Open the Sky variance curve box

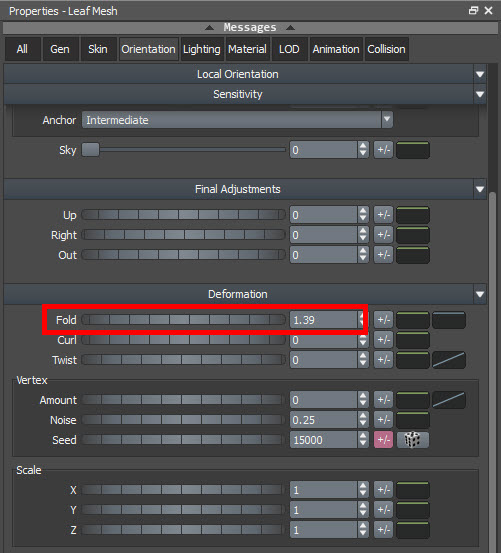pos(413,150)
